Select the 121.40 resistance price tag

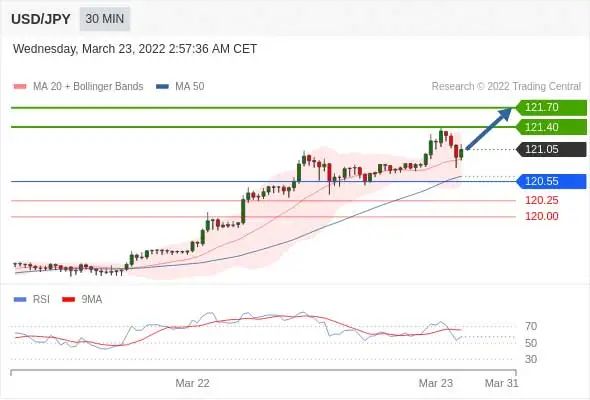[551, 127]
